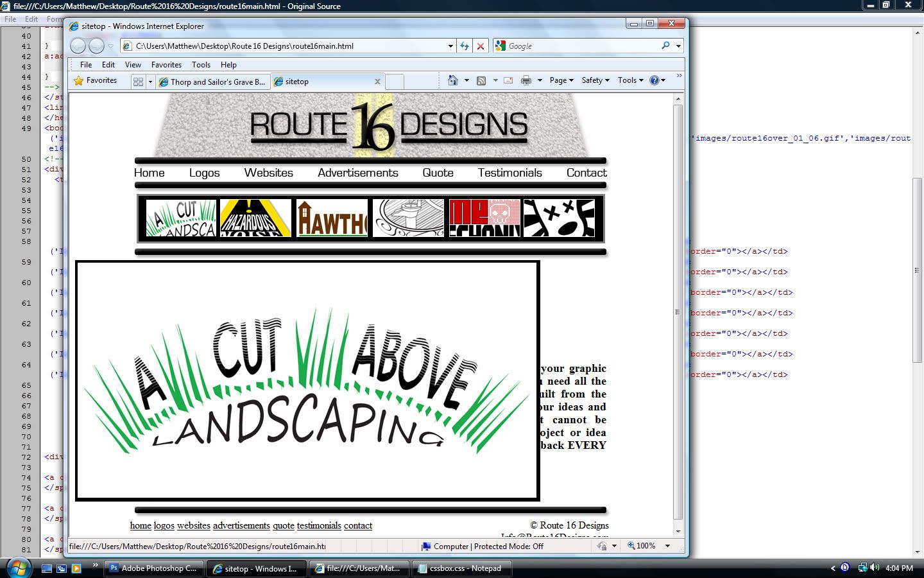Expand the Print options dropdown arrow
This screenshot has width=924, height=578.
[540, 81]
